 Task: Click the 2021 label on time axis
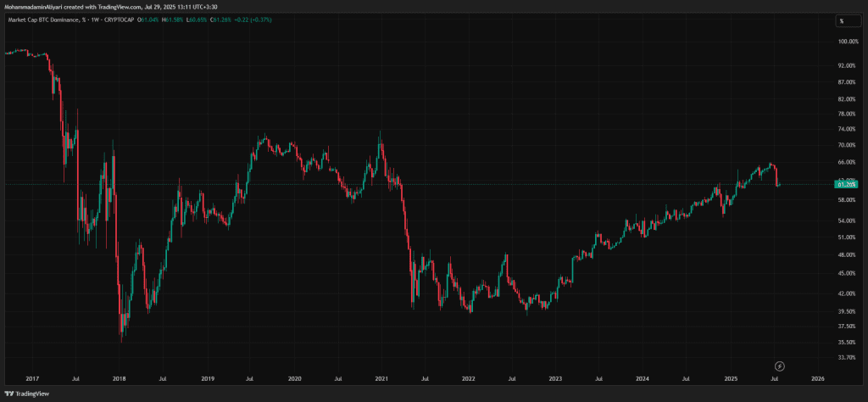(x=381, y=379)
